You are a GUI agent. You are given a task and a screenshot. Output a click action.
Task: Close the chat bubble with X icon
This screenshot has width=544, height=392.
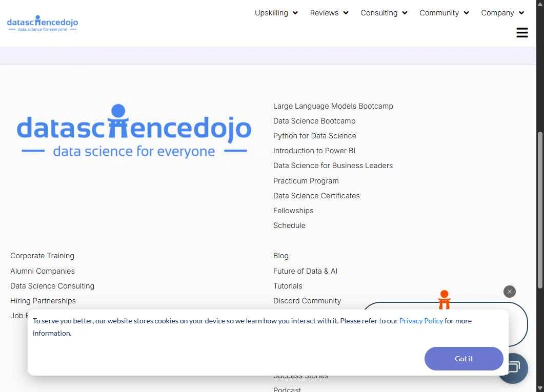(509, 292)
